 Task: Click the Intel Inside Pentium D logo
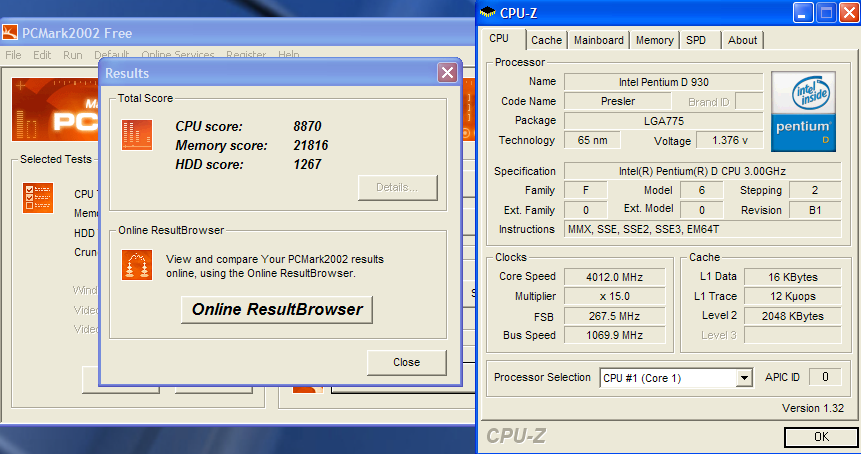tap(803, 111)
